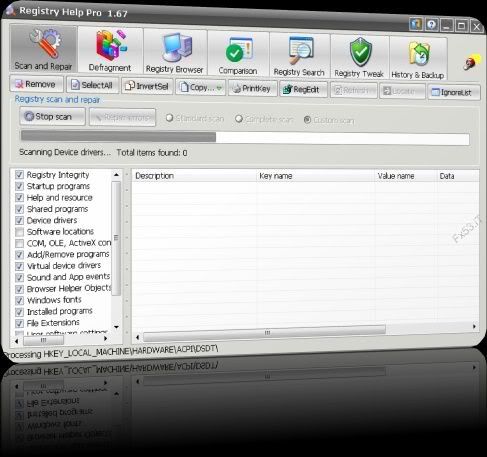Screen dimensions: 487x457
Task: Enable COM, OLE, ActiveX checkbox
Action: pos(19,243)
